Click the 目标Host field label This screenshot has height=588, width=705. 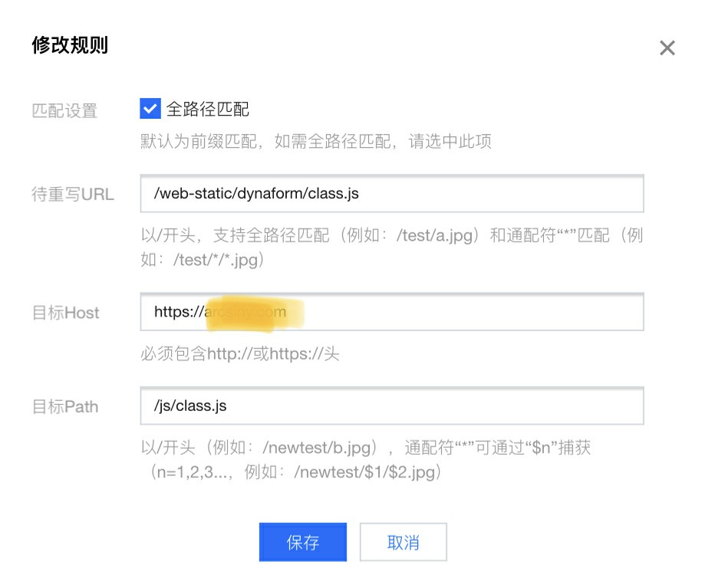(65, 313)
